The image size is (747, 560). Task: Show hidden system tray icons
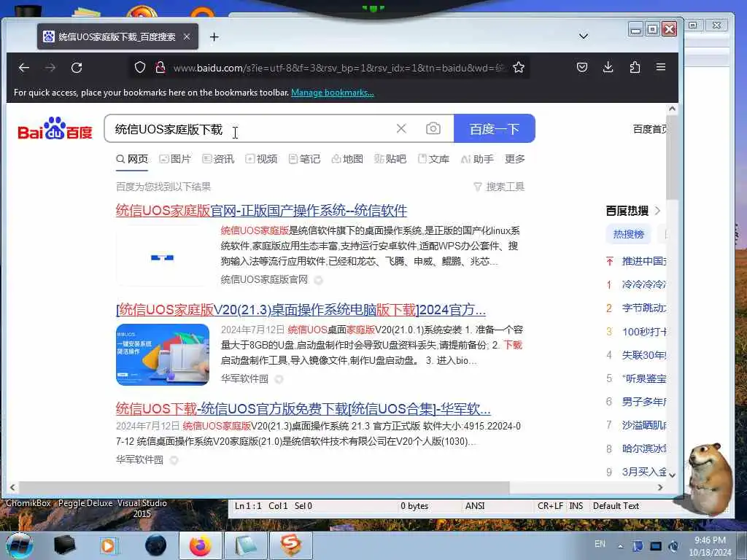[620, 546]
